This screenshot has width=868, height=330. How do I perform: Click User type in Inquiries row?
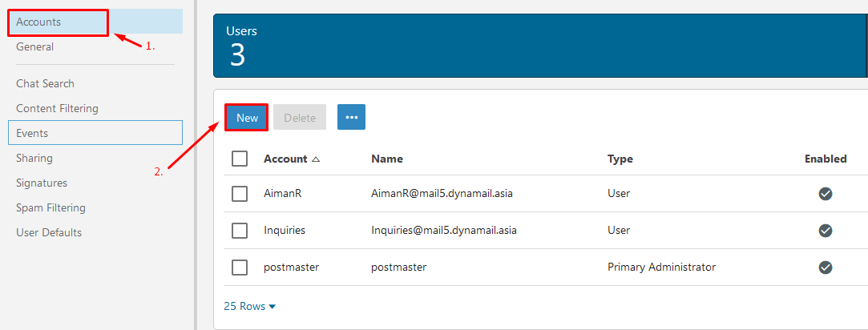(x=618, y=230)
